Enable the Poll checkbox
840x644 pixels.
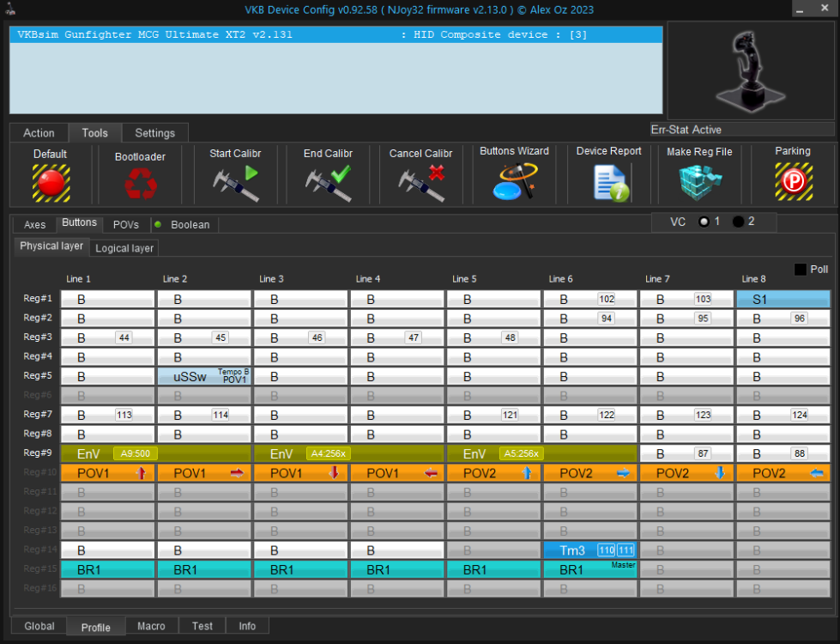[800, 270]
